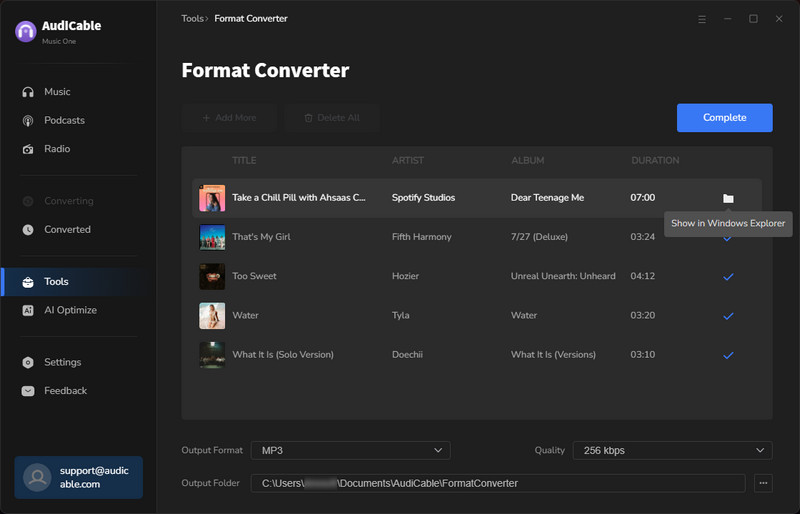
Task: Click the Feedback envelope icon
Action: pyautogui.click(x=28, y=391)
